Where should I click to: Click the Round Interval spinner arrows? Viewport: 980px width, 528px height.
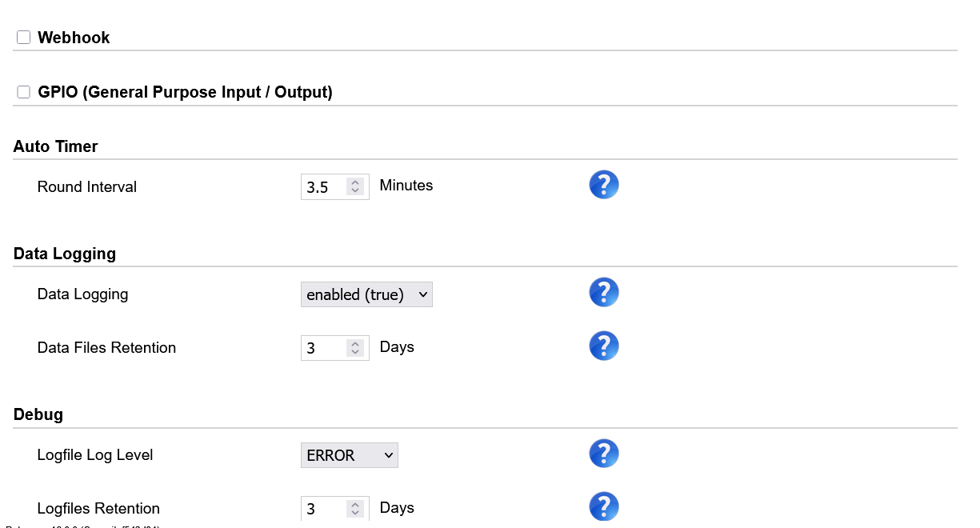357,187
